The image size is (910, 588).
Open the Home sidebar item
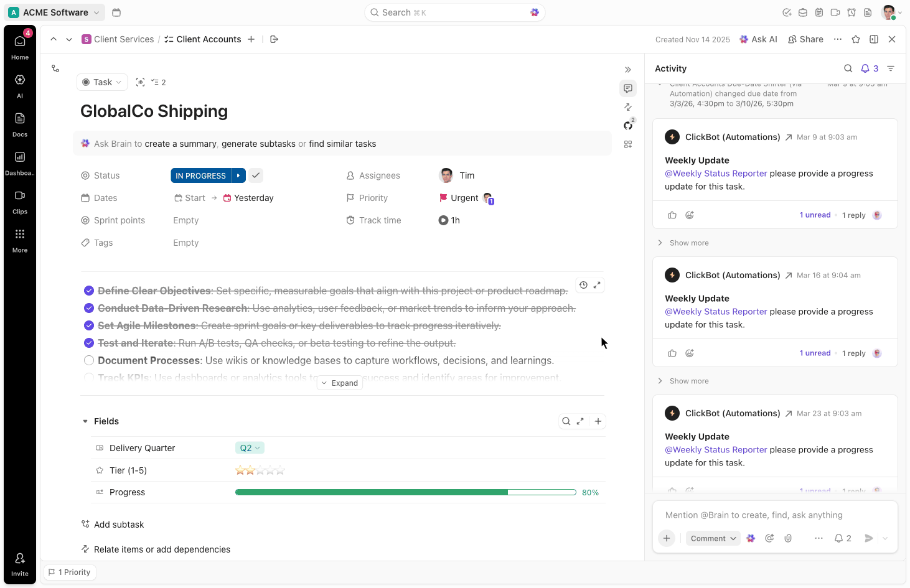[x=20, y=46]
